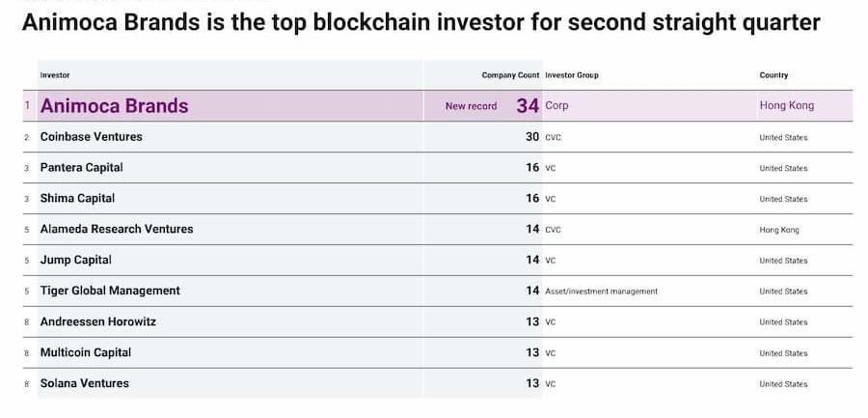Open the Animoca Brands investor entry
Screen dimensions: 868x418
tap(114, 106)
